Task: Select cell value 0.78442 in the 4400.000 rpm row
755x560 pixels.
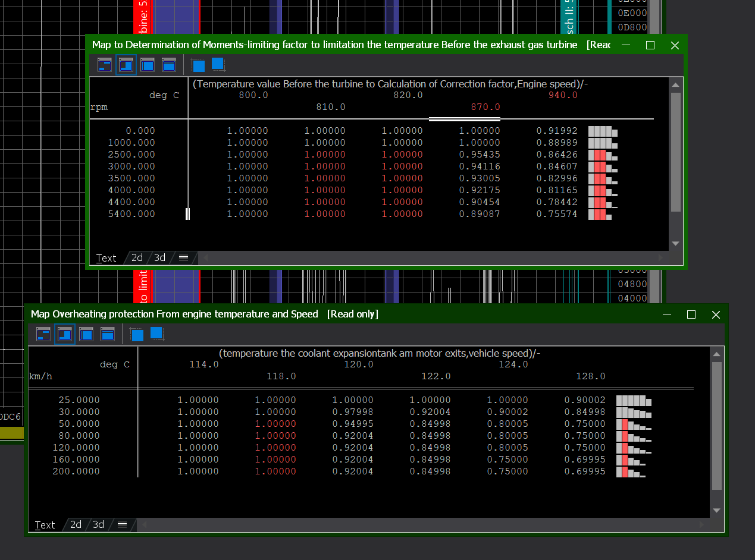Action: (x=557, y=202)
